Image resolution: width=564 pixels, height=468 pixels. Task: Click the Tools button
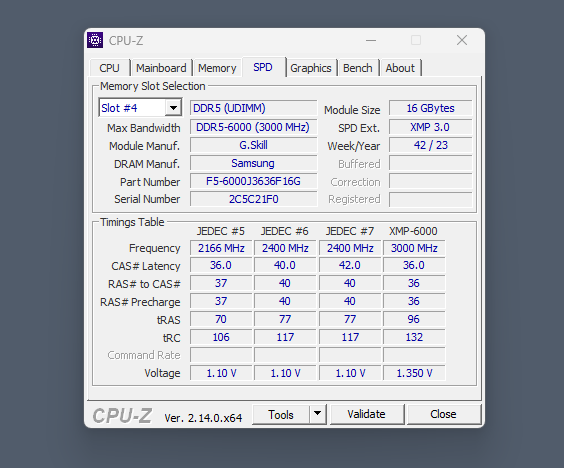pyautogui.click(x=281, y=414)
